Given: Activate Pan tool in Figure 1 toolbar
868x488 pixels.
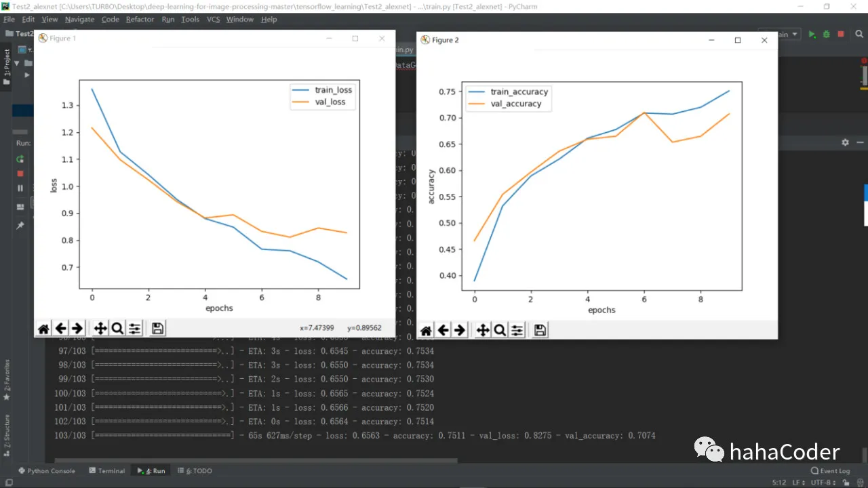Looking at the screenshot, I should (x=100, y=329).
